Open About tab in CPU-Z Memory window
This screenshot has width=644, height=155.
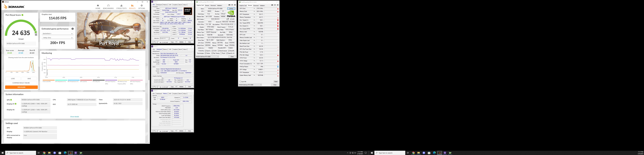point(185,94)
